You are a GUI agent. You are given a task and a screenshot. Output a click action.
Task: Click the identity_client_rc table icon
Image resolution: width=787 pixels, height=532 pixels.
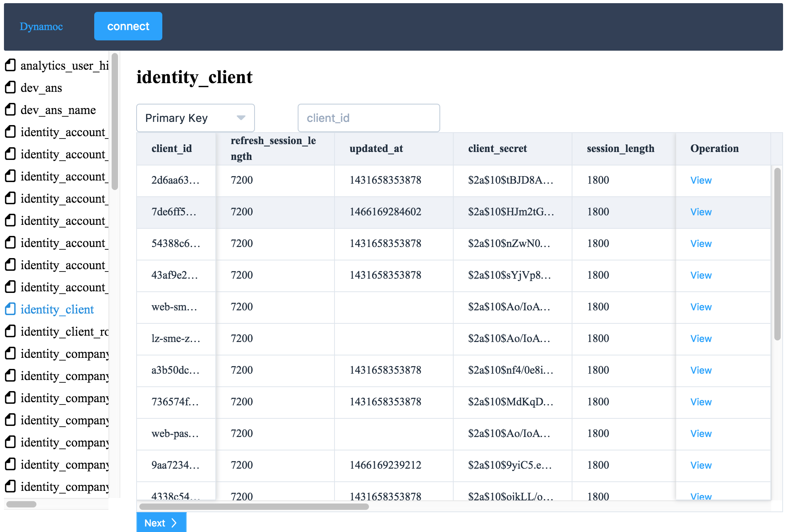[x=11, y=330]
